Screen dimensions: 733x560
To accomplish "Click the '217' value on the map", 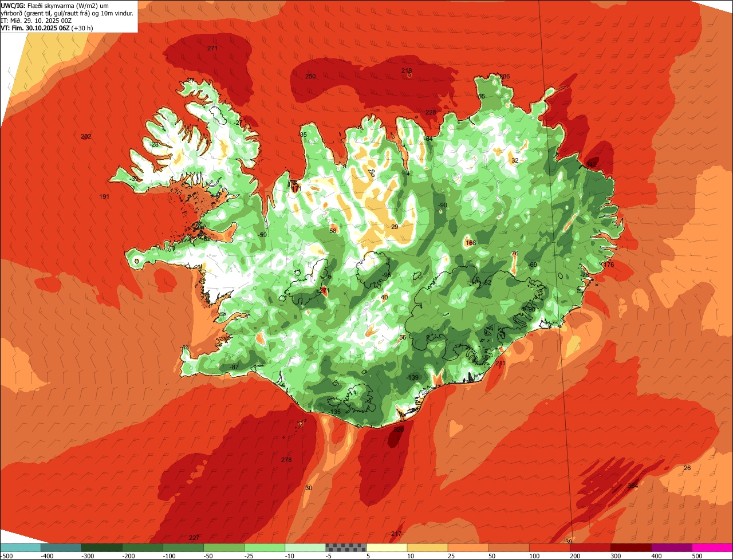I will pyautogui.click(x=396, y=534).
